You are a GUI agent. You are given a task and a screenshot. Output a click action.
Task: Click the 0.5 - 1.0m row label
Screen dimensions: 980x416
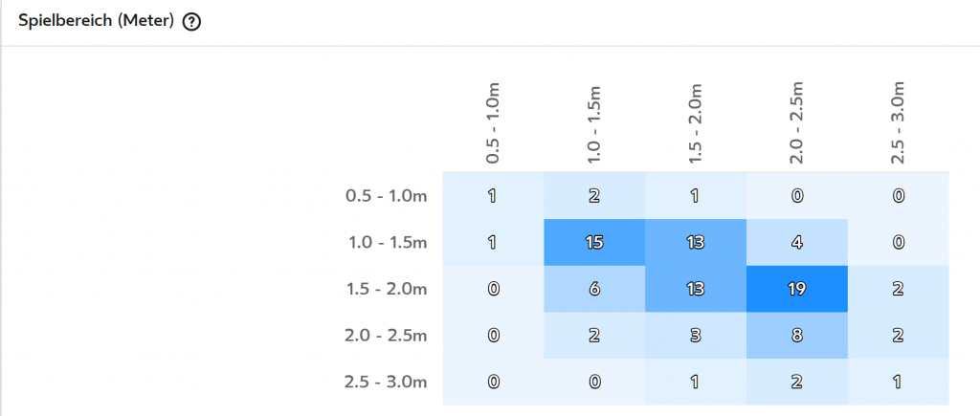pos(386,196)
